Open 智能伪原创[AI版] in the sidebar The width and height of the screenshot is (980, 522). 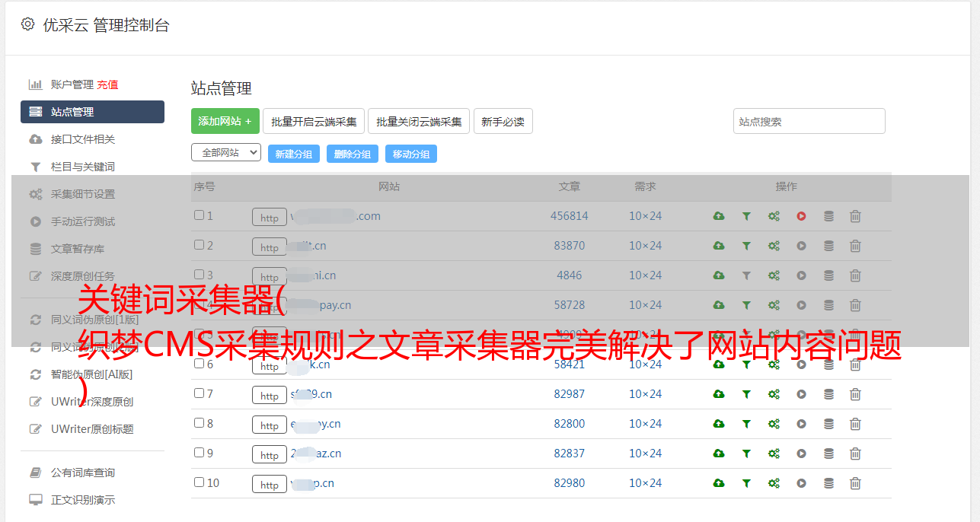pos(91,374)
